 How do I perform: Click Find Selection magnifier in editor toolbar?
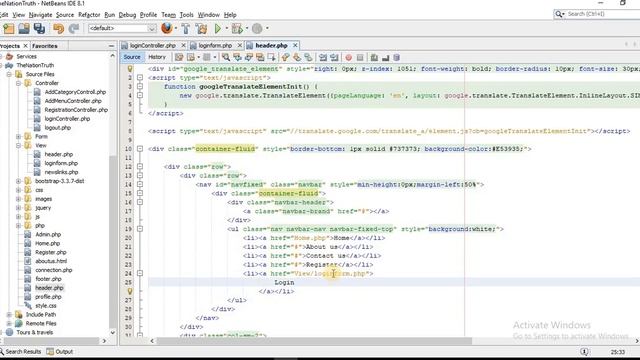[226, 57]
